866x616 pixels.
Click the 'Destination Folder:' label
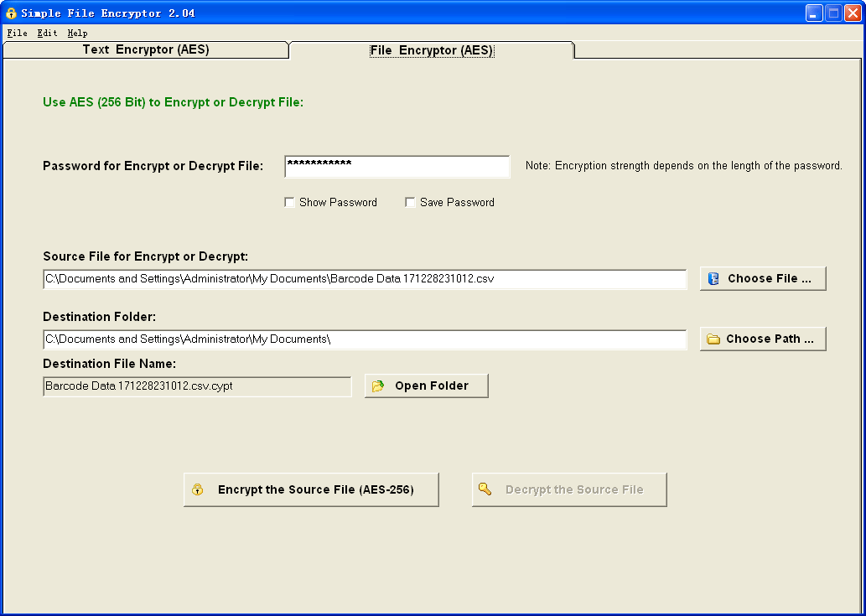tap(100, 317)
